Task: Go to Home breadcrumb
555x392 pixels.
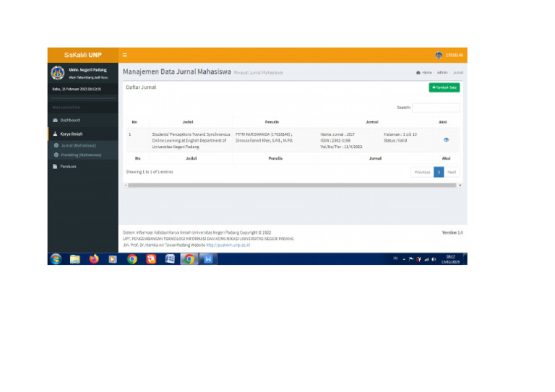Action: coord(424,72)
